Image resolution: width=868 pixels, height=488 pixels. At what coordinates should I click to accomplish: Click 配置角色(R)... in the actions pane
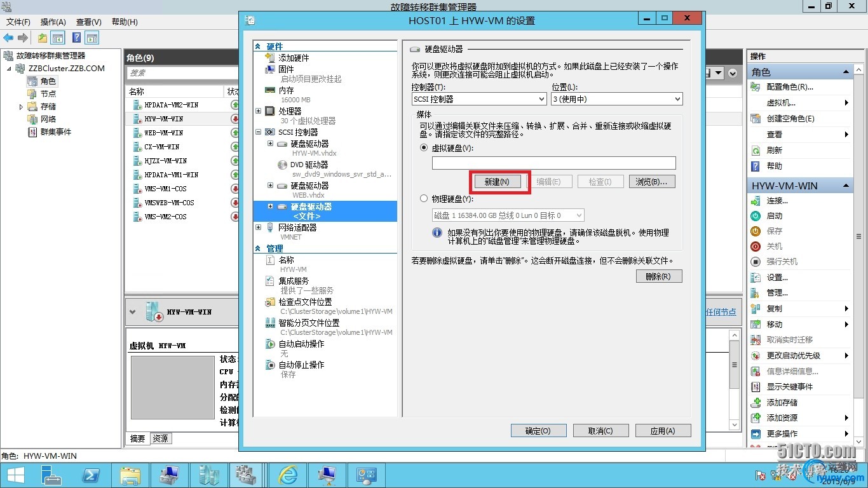(x=790, y=87)
